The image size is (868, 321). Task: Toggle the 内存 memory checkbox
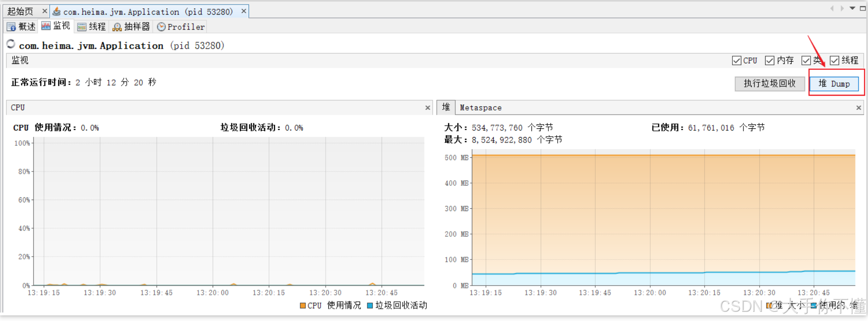coord(770,61)
